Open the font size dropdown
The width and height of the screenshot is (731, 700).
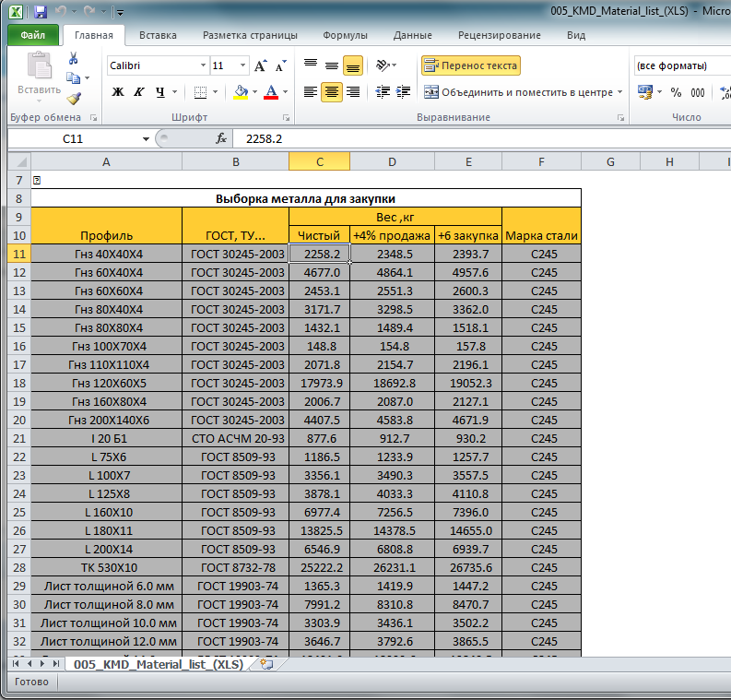pyautogui.click(x=243, y=66)
